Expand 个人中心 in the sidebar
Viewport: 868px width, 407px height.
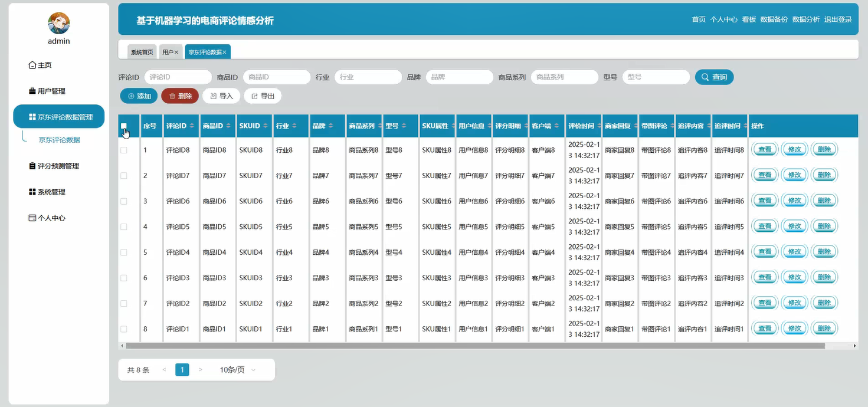[47, 218]
